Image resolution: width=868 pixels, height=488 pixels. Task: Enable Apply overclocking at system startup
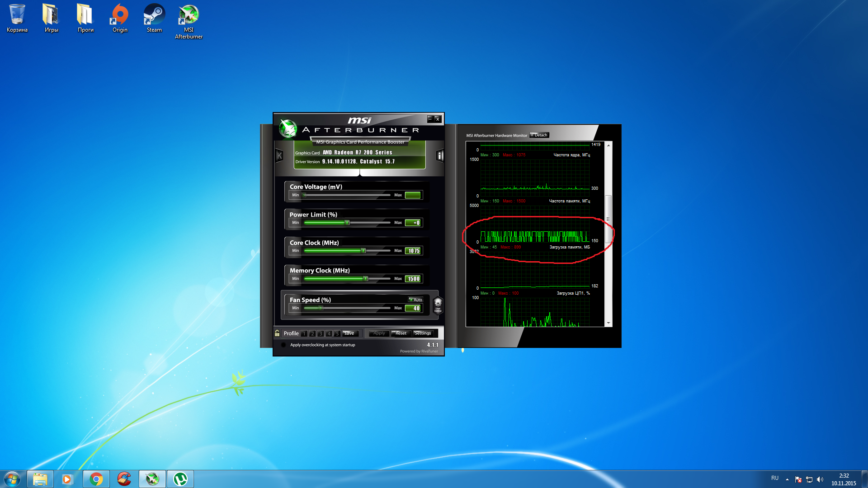(283, 345)
